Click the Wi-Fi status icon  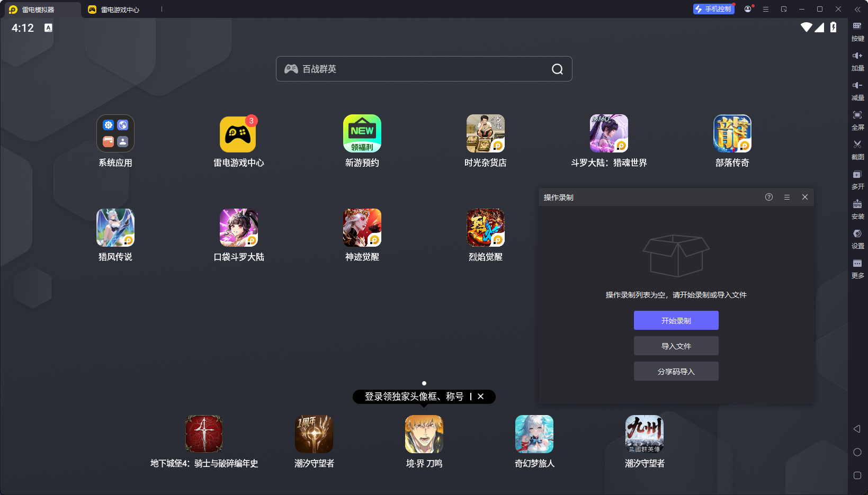806,28
